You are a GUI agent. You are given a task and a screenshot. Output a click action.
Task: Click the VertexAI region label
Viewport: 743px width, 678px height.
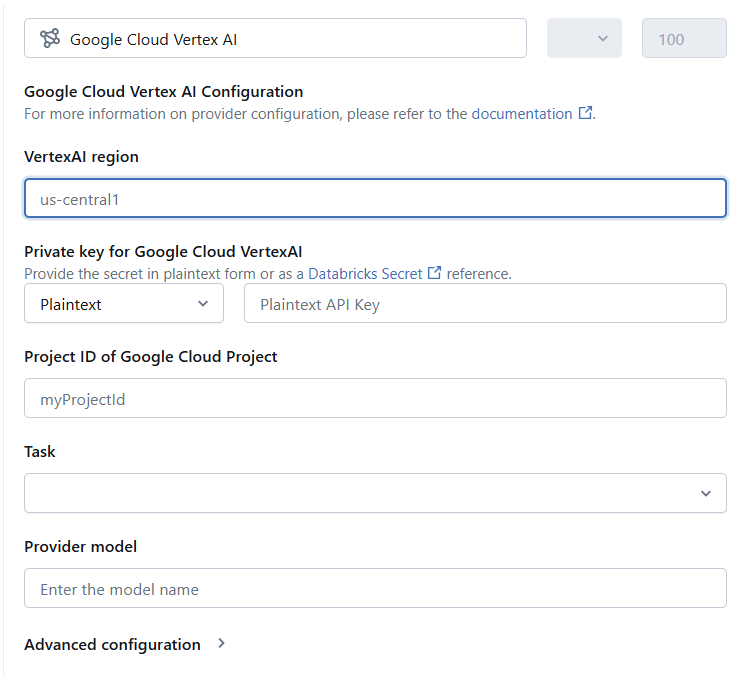pyautogui.click(x=82, y=157)
